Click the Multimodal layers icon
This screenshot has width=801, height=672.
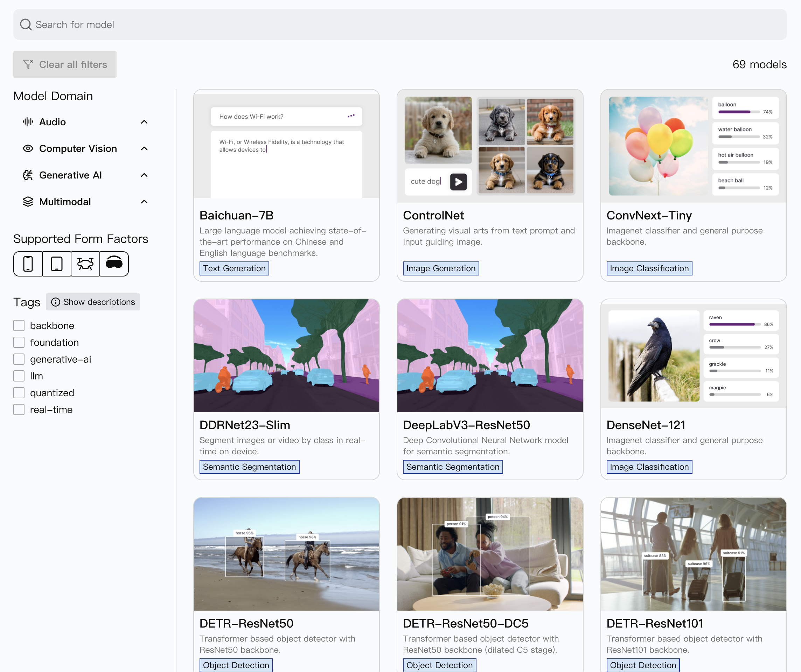click(x=28, y=202)
